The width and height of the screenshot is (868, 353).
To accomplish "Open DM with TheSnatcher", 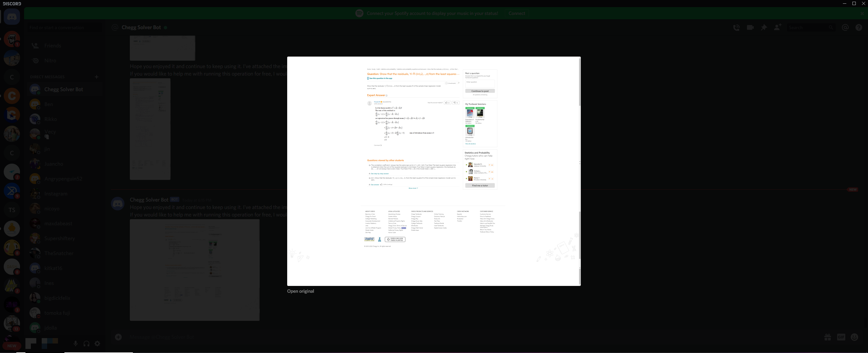I will 64,253.
